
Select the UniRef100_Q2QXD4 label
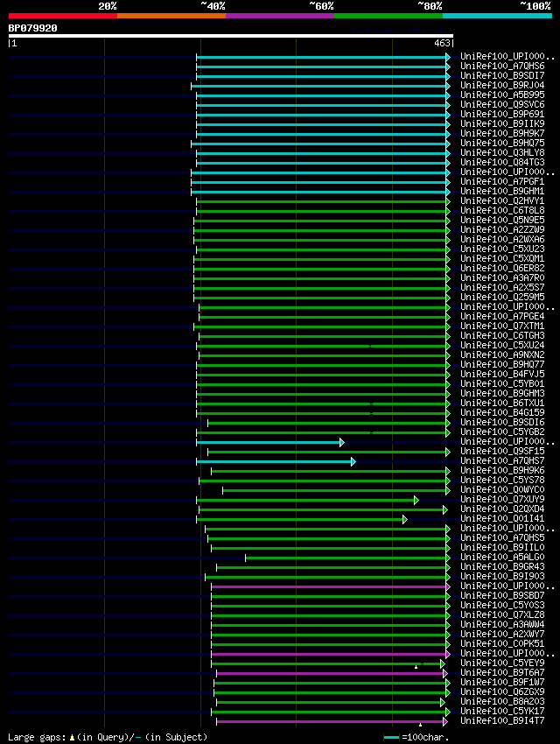pyautogui.click(x=502, y=509)
